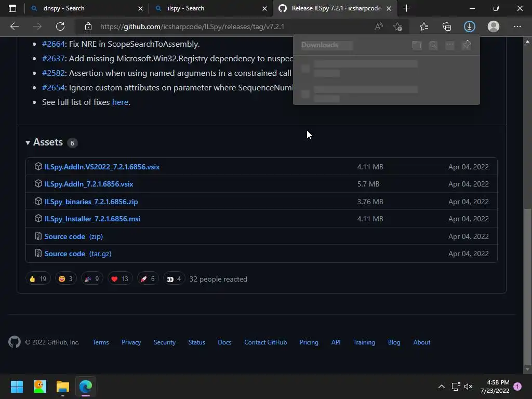The image size is (532, 399).
Task: Click the file icon beside Source code (tar.gz)
Action: point(38,254)
